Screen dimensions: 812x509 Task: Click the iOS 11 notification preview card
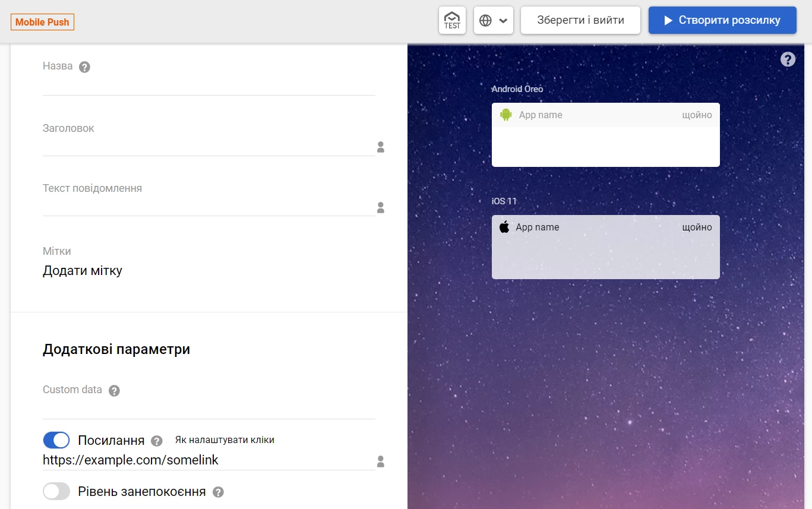coord(606,247)
